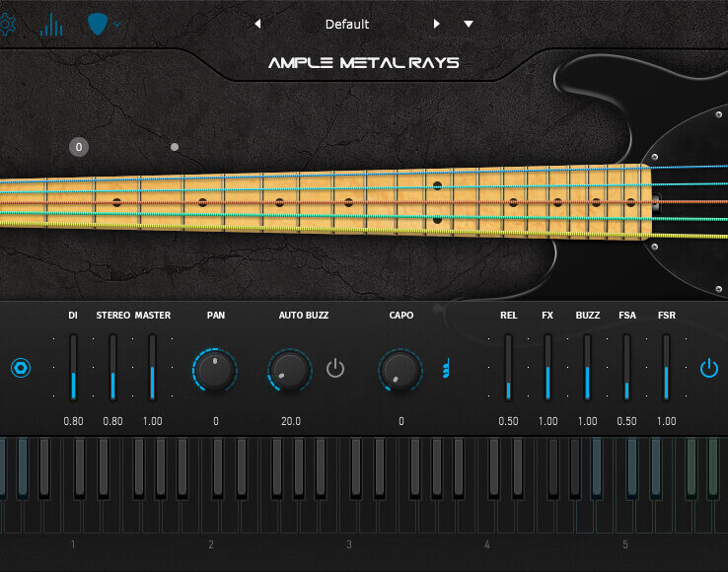
Task: Expand the chevron beside the pick icon
Action: tap(117, 24)
